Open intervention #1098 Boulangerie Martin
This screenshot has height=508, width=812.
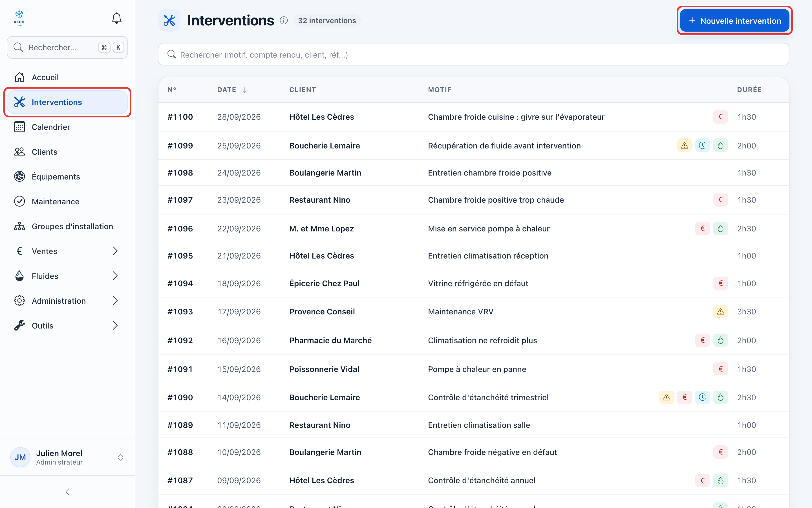[473, 173]
